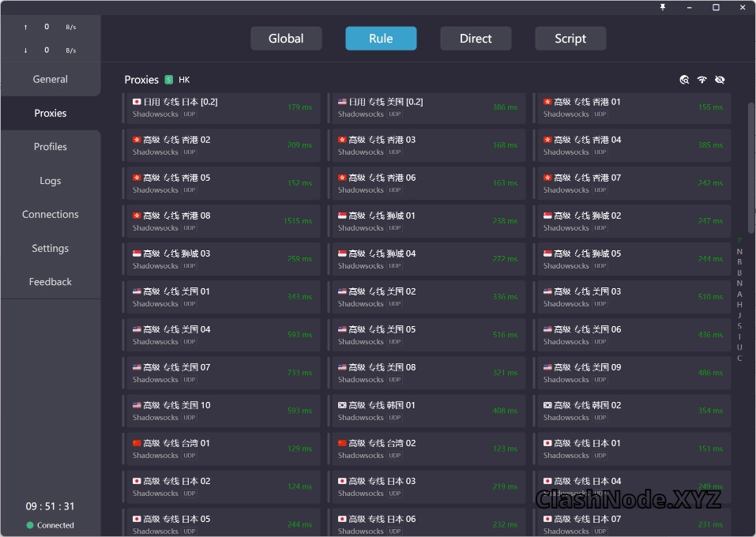Pin the window using the pin icon

(x=662, y=8)
